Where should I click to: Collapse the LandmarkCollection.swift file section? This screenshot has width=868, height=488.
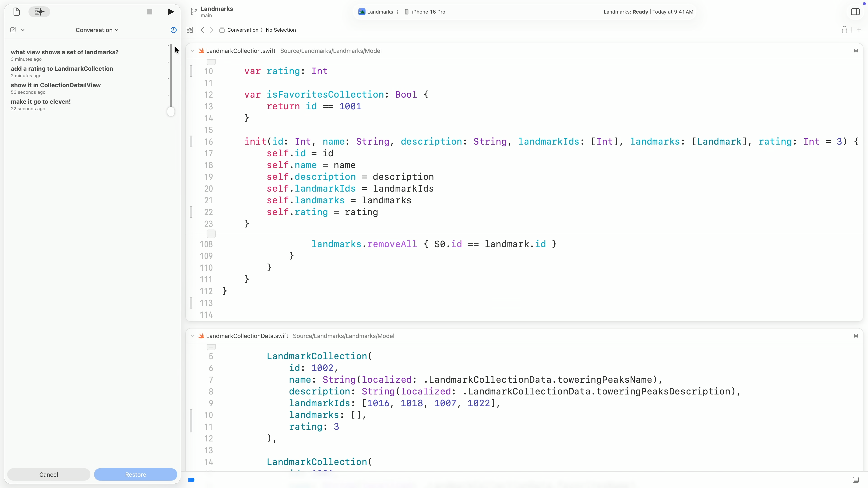pyautogui.click(x=192, y=51)
